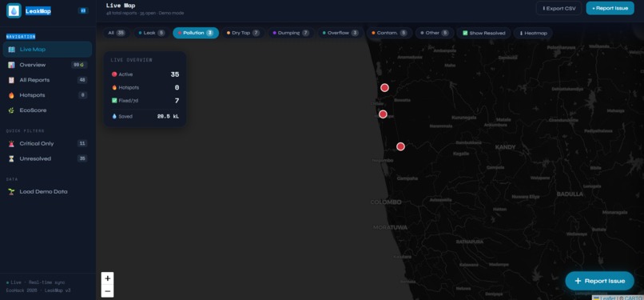Click MORATUWA label on the map
This screenshot has width=644, height=300.
pyautogui.click(x=390, y=227)
